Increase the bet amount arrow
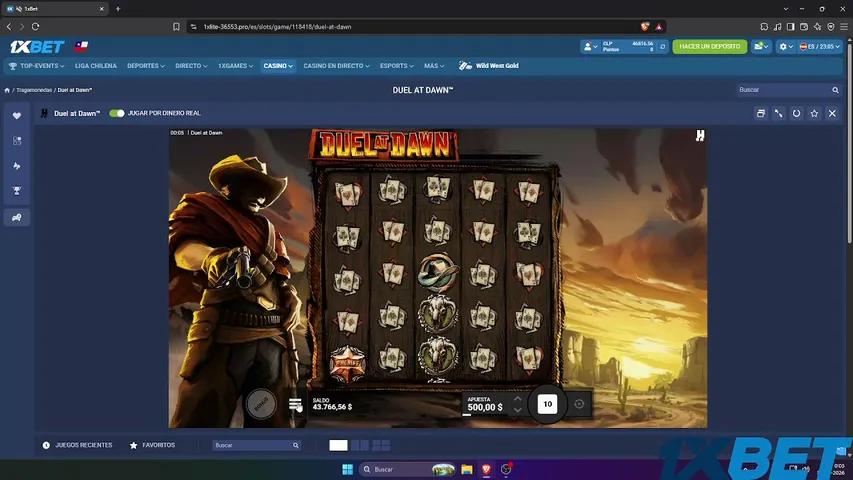 [x=517, y=399]
